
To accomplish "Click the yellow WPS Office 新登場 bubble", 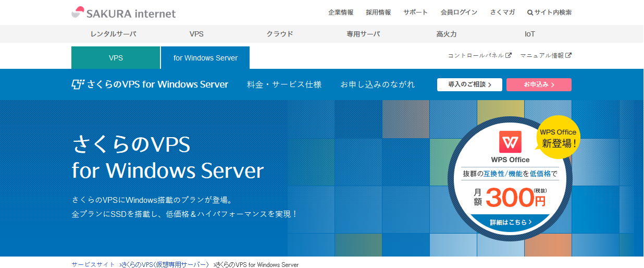I will pos(558,137).
